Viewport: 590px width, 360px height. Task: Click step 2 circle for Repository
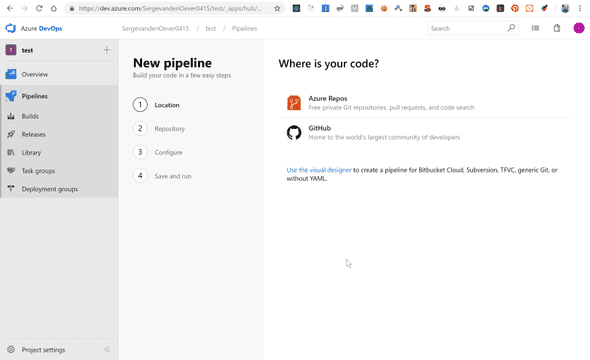click(x=140, y=128)
